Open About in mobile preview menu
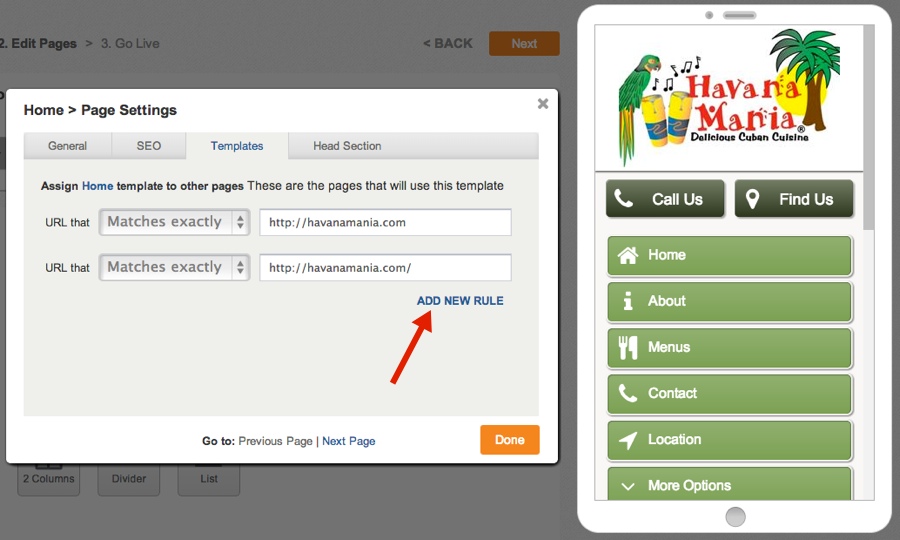This screenshot has height=540, width=900. click(730, 301)
